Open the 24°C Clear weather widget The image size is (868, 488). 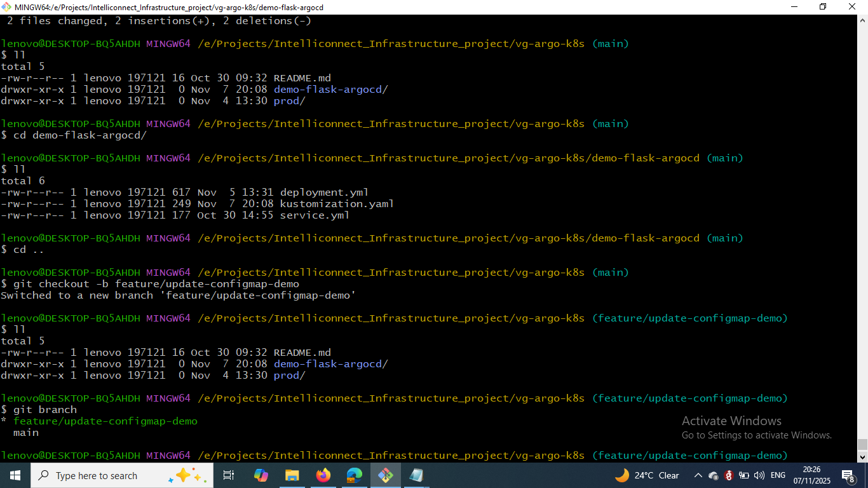tap(647, 475)
